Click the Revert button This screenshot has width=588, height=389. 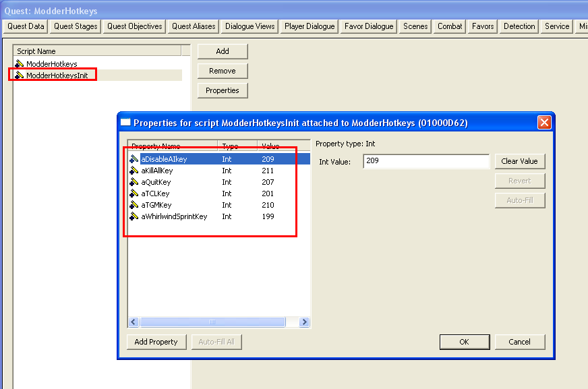coord(519,181)
